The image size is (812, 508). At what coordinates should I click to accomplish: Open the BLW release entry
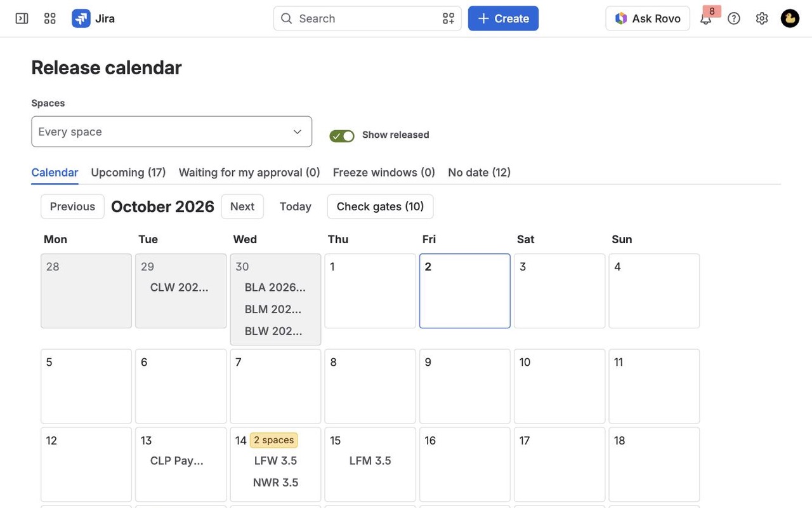coord(273,331)
